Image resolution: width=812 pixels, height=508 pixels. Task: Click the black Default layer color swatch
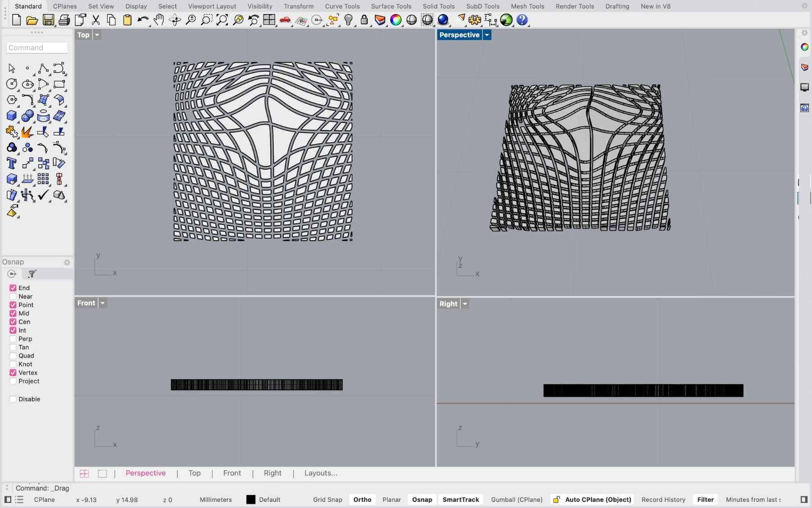click(251, 499)
